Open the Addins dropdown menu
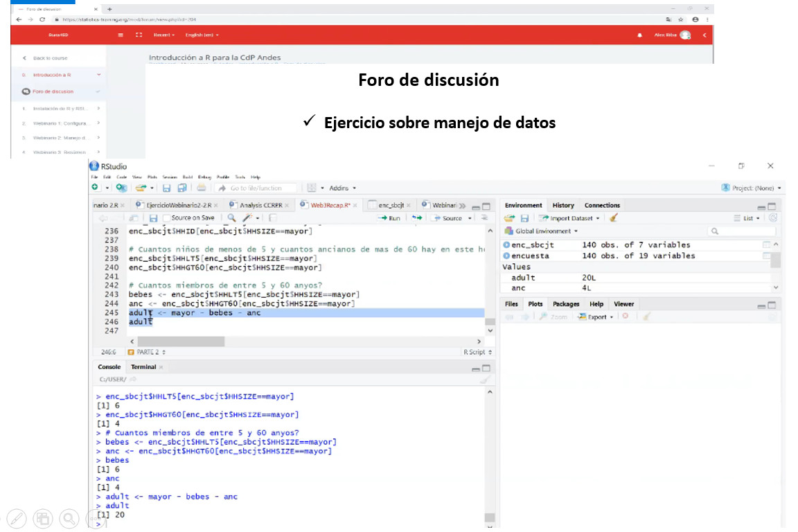The image size is (798, 532). point(342,188)
